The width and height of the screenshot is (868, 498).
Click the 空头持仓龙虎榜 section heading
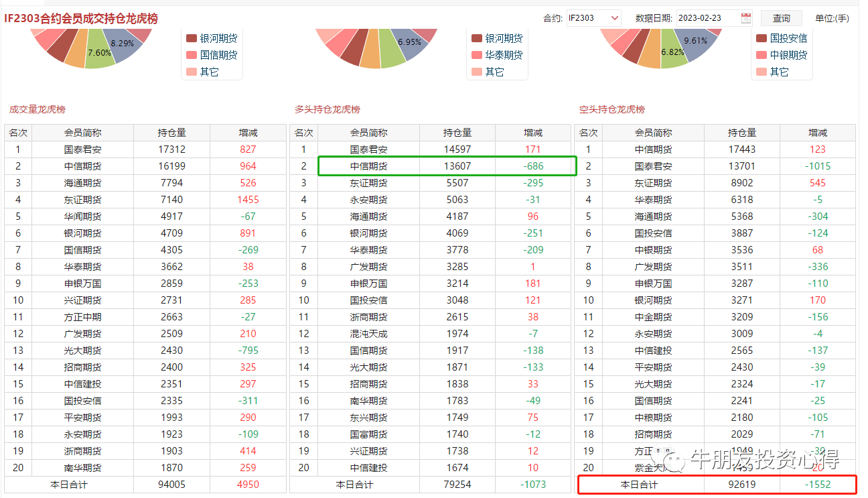pos(612,109)
